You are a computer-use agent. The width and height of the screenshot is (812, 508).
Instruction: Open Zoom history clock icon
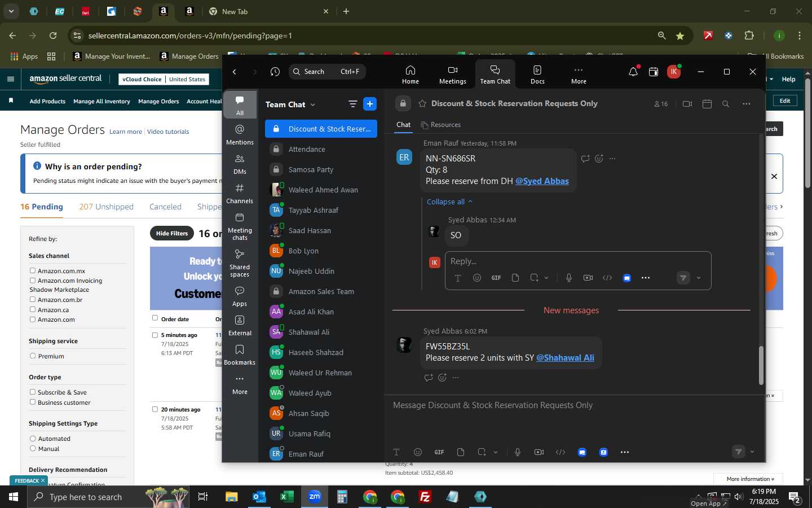pos(275,72)
